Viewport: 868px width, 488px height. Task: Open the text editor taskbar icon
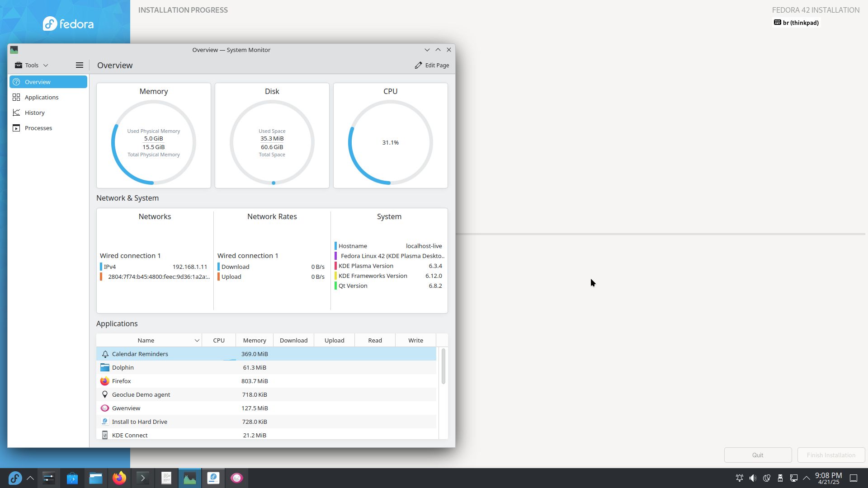click(x=166, y=478)
